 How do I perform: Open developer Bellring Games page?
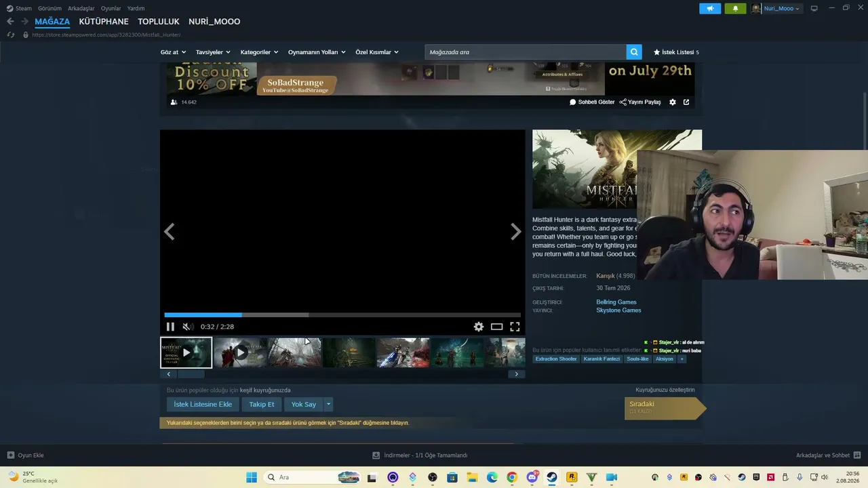[616, 302]
